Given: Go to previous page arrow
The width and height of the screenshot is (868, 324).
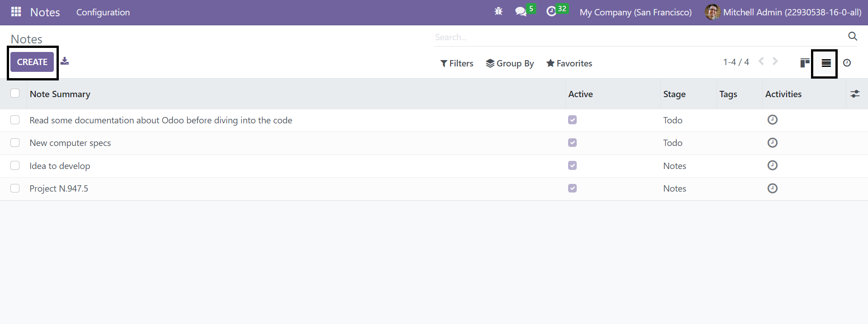Looking at the screenshot, I should pos(761,61).
